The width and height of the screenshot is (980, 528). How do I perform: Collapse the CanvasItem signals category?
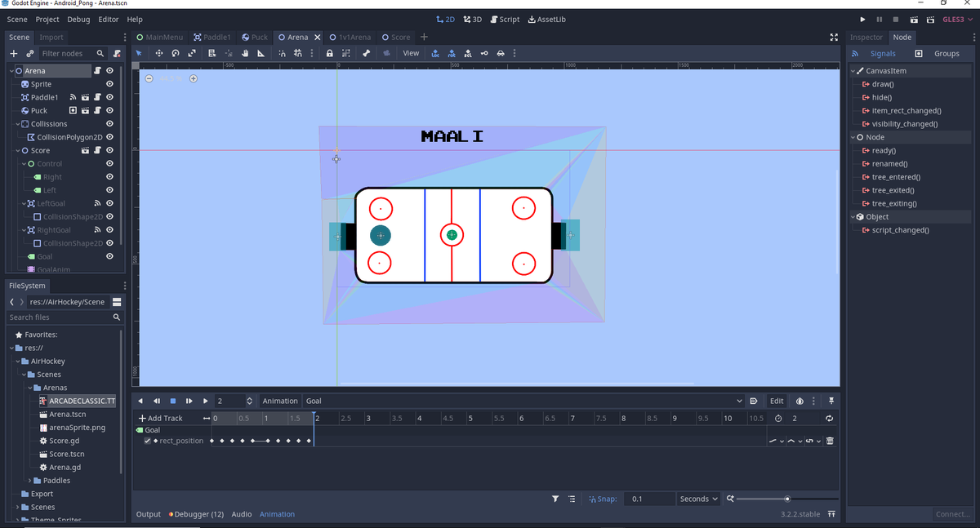tap(853, 71)
